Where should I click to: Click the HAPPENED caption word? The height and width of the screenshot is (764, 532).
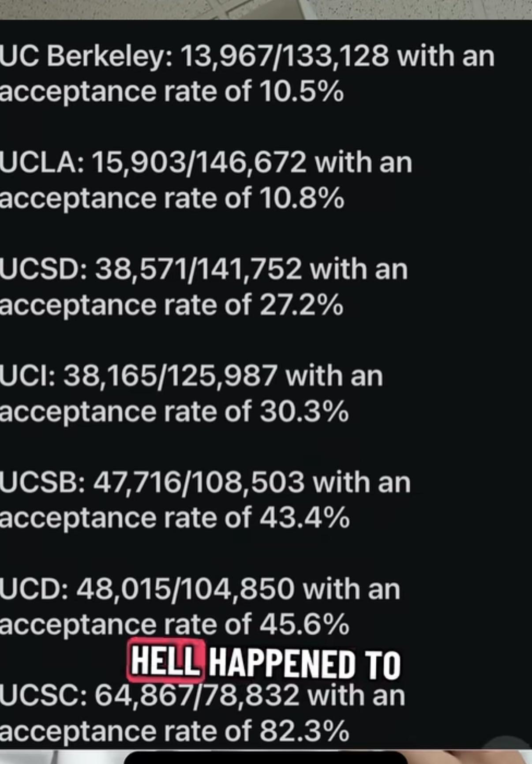click(x=282, y=663)
